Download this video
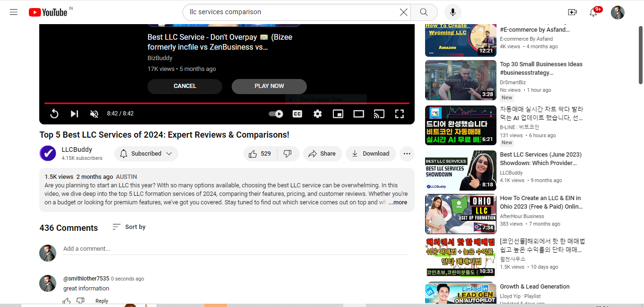 371,154
